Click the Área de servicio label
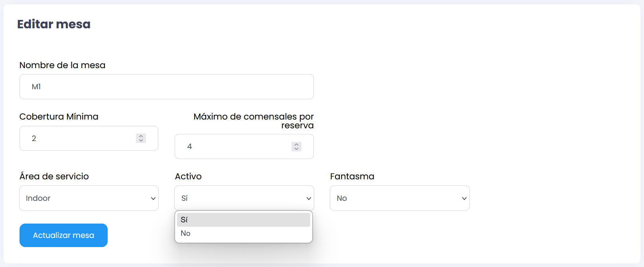 [x=54, y=177]
